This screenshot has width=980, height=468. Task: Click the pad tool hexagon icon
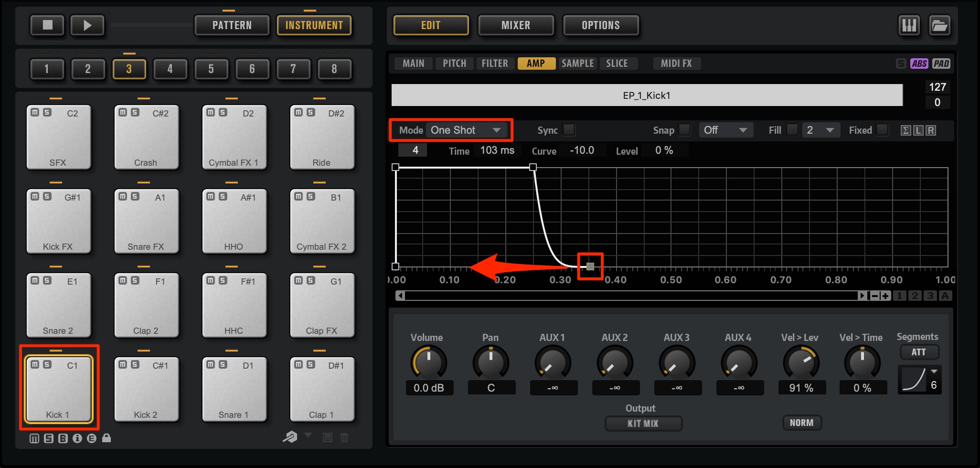tap(290, 437)
